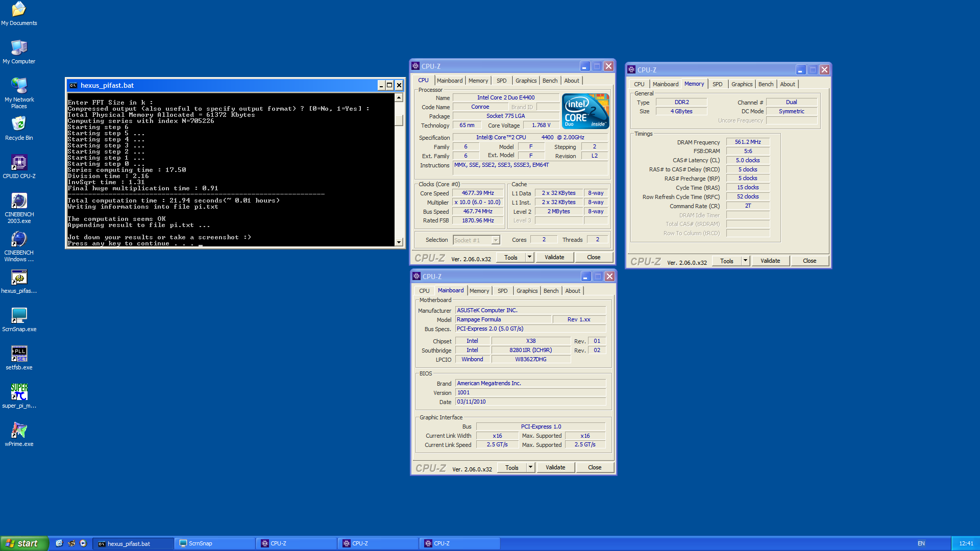Click Close button in CPU window
Screen dimensions: 980x551
coord(594,258)
